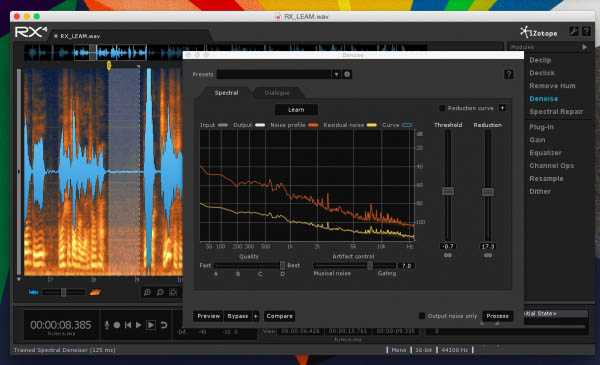Click the waveform overview strip
This screenshot has width=600, height=365.
pyautogui.click(x=226, y=52)
